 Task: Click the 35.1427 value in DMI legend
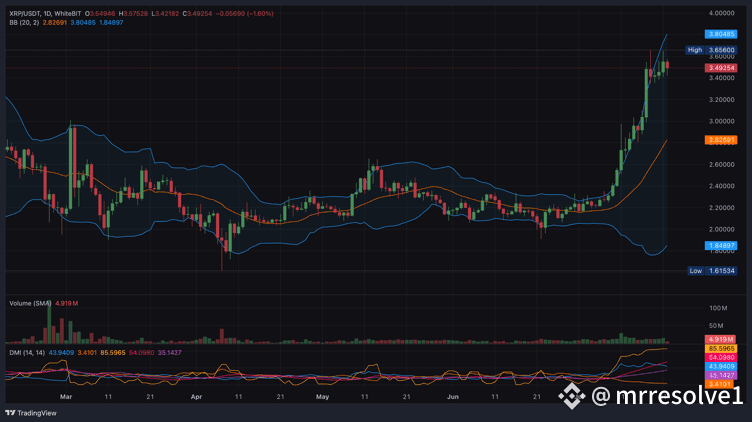tap(170, 352)
